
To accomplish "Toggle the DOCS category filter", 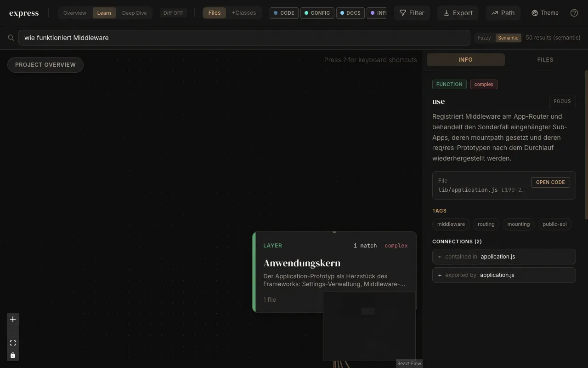I will pyautogui.click(x=351, y=13).
